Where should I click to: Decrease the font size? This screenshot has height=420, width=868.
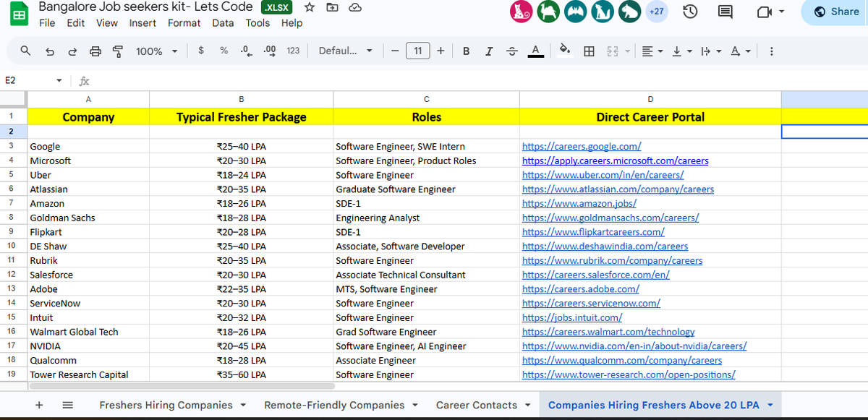(x=394, y=51)
